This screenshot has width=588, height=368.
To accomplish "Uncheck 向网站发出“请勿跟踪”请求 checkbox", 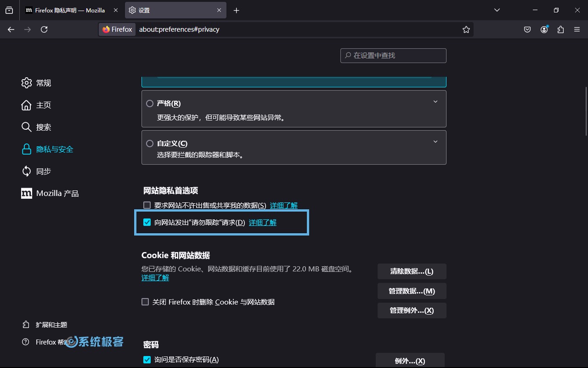I will pos(147,222).
